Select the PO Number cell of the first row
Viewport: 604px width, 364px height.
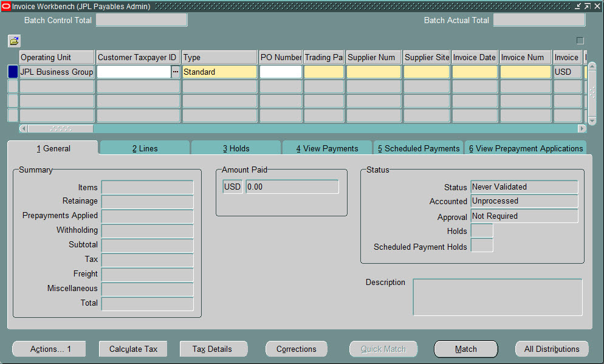click(x=280, y=71)
